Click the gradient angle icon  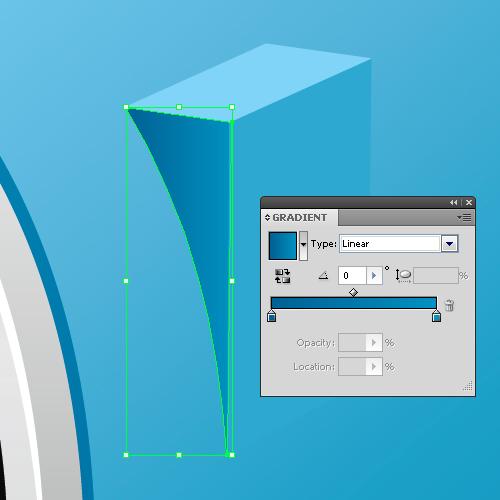pos(323,276)
